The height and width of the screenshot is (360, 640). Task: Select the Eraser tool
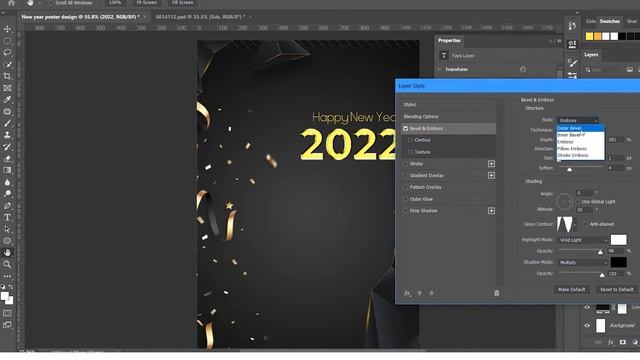7,158
